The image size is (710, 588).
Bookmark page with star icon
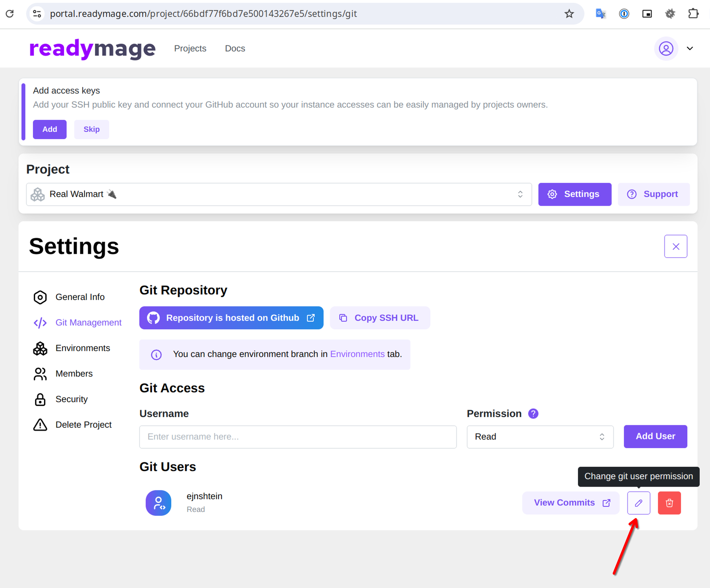click(x=569, y=14)
